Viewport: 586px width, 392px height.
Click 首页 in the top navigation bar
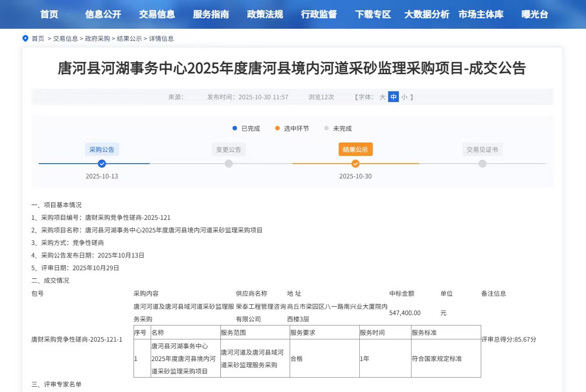49,14
